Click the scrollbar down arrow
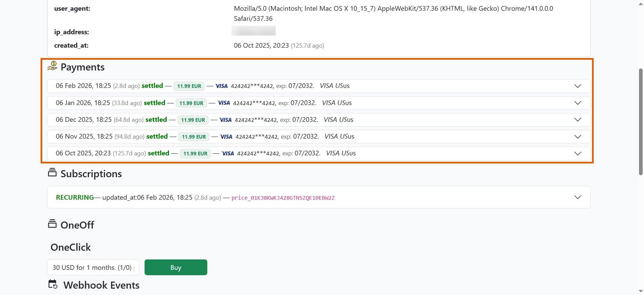Image resolution: width=644 pixels, height=295 pixels. pos(641,291)
